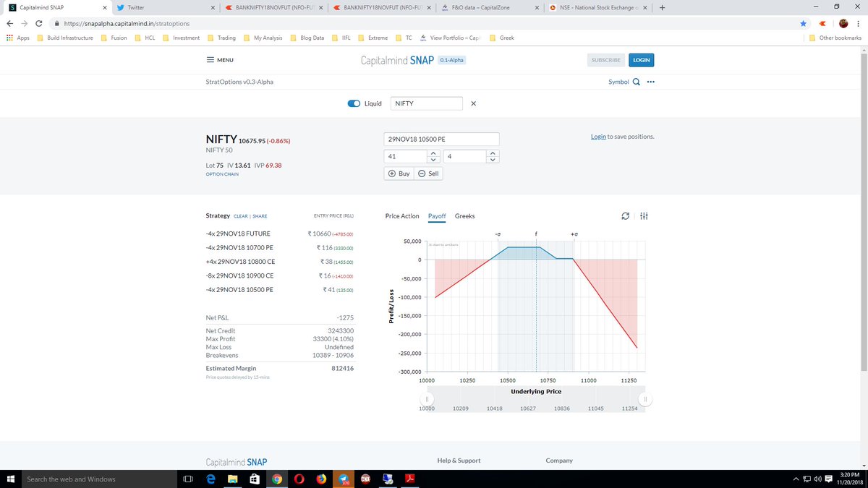Open Firefox from taskbar

(x=321, y=479)
